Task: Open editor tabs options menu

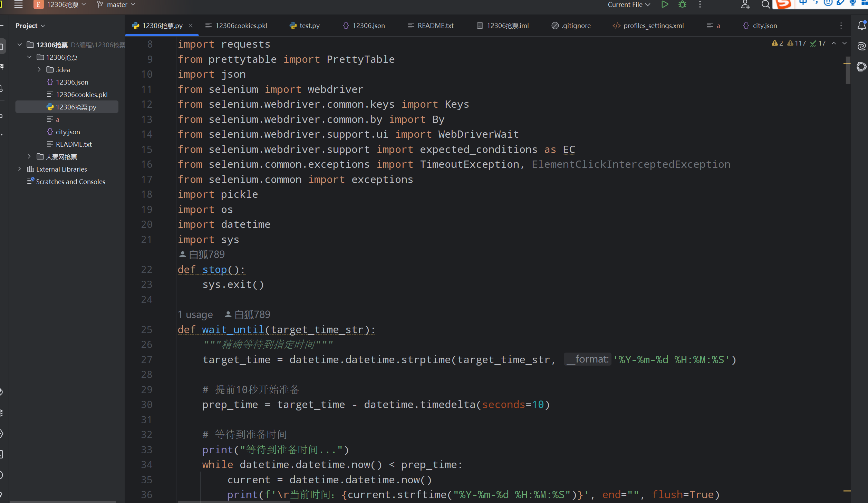Action: coord(841,26)
